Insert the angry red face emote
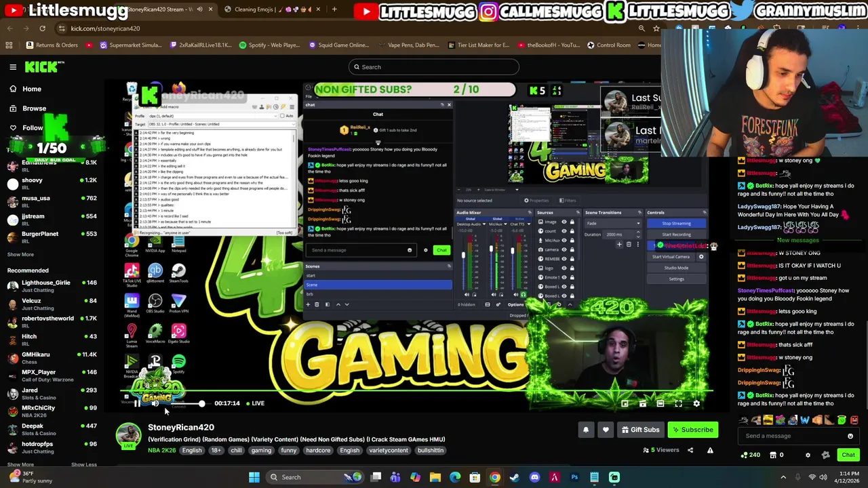Image resolution: width=868 pixels, height=488 pixels. (854, 420)
